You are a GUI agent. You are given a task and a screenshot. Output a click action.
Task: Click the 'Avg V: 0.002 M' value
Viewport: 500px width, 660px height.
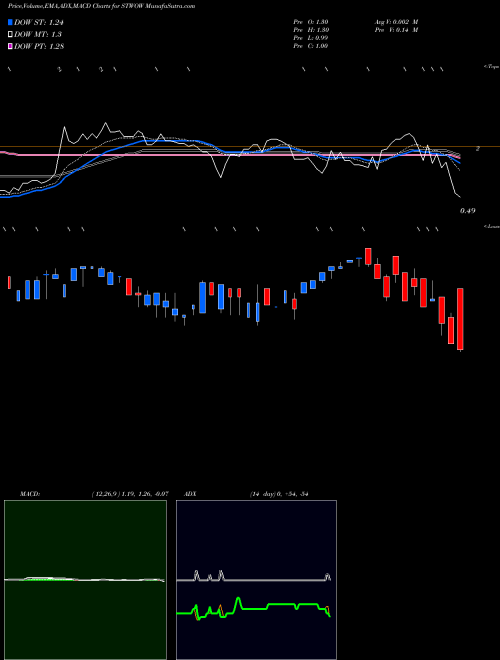[x=396, y=22]
